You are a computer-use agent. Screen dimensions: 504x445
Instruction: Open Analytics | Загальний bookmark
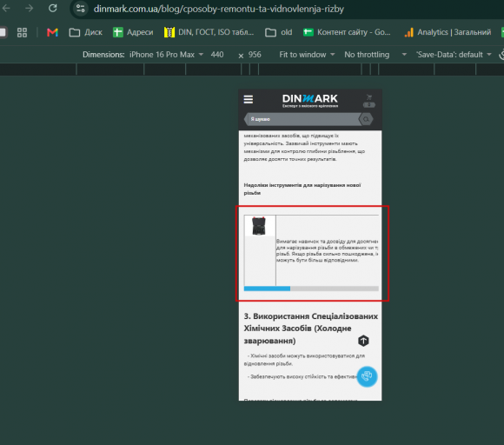[x=448, y=32]
